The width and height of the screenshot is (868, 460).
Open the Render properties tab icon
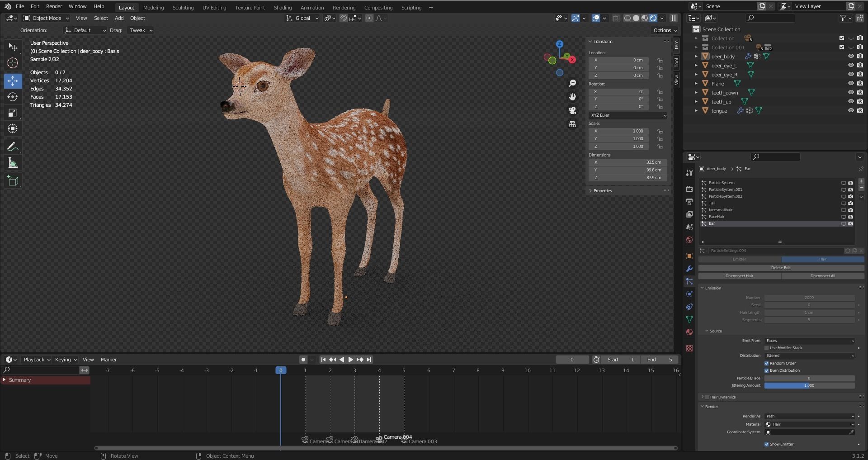coord(689,189)
